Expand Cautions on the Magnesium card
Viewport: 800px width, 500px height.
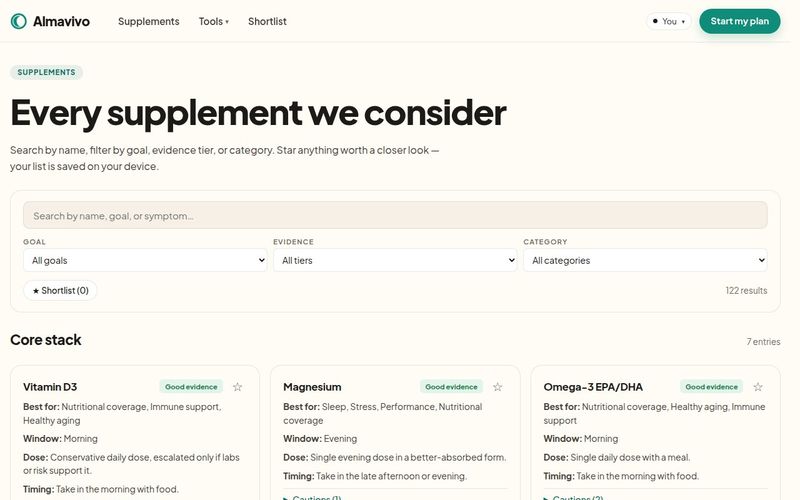tap(312, 497)
